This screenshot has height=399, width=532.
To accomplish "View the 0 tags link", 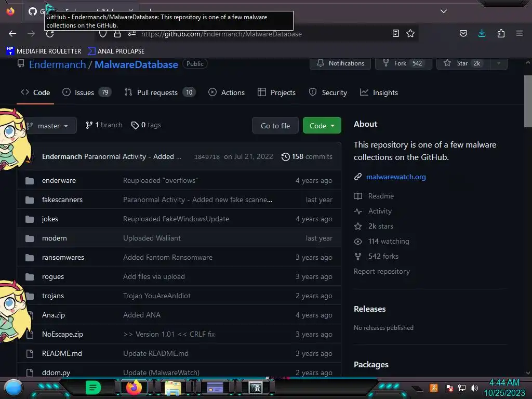I will pos(146,125).
